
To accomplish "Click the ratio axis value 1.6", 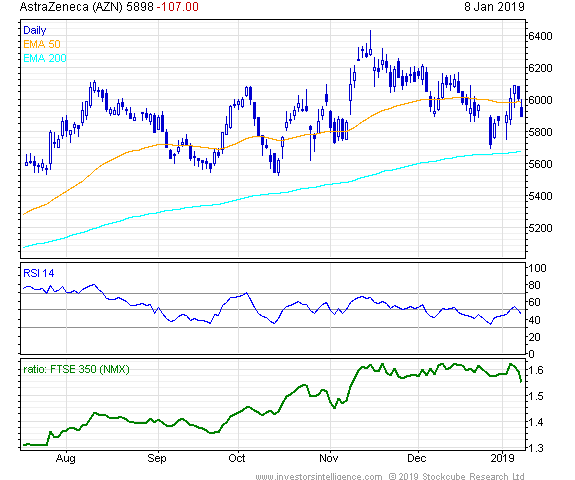I will point(535,370).
